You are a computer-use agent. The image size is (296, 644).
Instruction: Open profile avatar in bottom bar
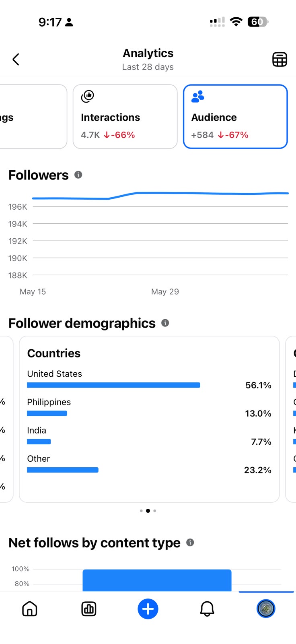click(266, 609)
